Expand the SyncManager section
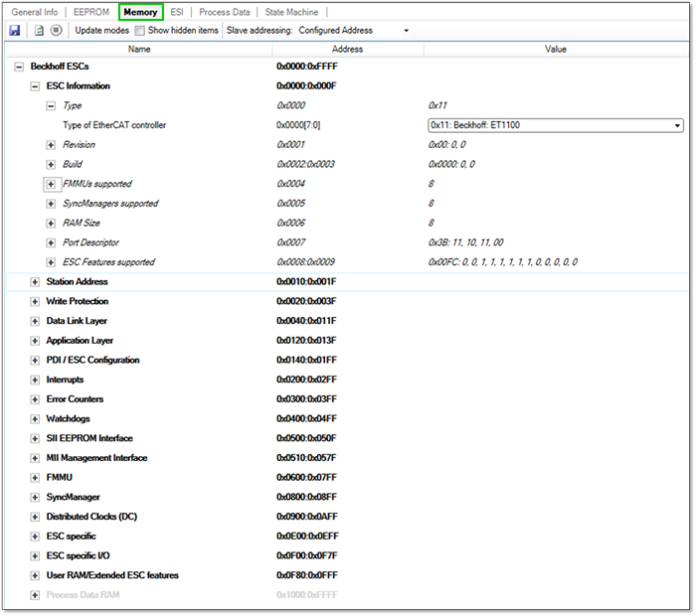The height and width of the screenshot is (616, 696). (x=36, y=497)
